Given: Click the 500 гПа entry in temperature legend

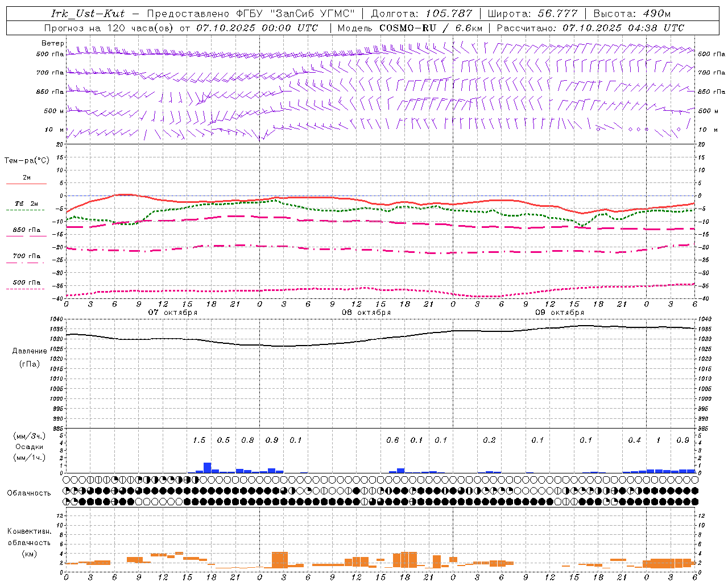Looking at the screenshot, I should 26,284.
